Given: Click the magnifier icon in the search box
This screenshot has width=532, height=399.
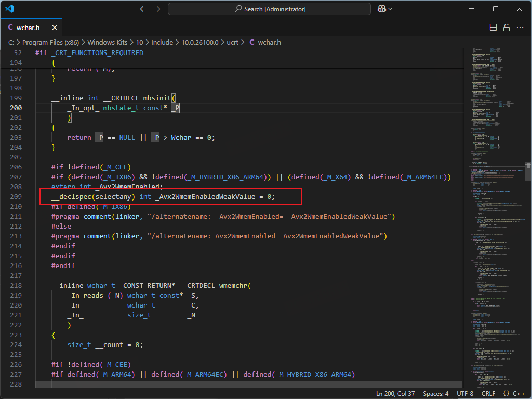Looking at the screenshot, I should (237, 9).
